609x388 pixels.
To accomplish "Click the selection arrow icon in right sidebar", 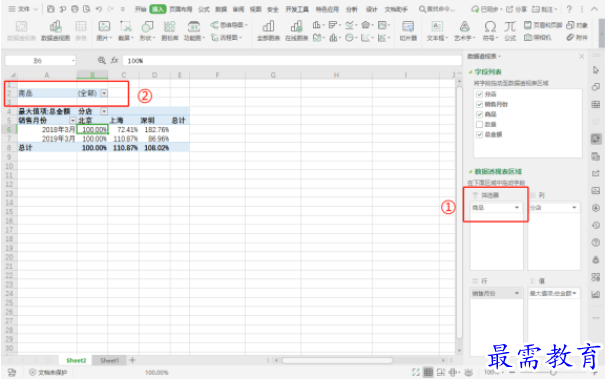I will pyautogui.click(x=596, y=70).
